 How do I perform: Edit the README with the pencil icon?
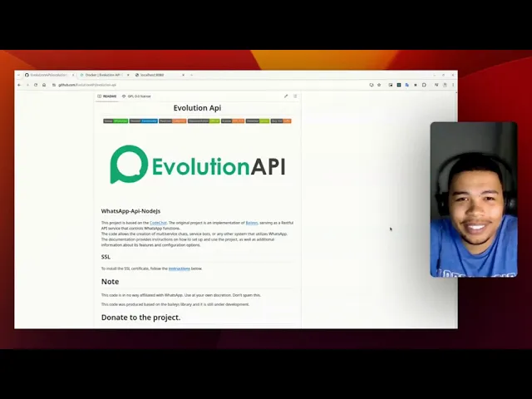tap(286, 96)
